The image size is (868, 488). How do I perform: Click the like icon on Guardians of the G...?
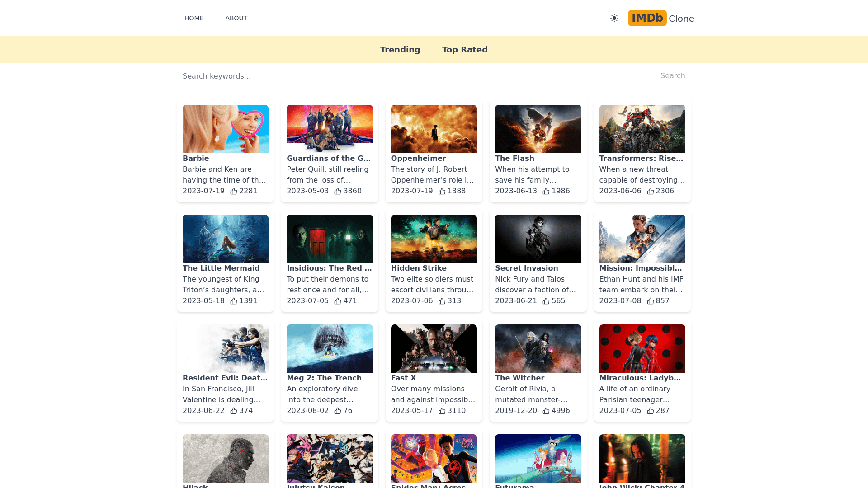tap(337, 191)
